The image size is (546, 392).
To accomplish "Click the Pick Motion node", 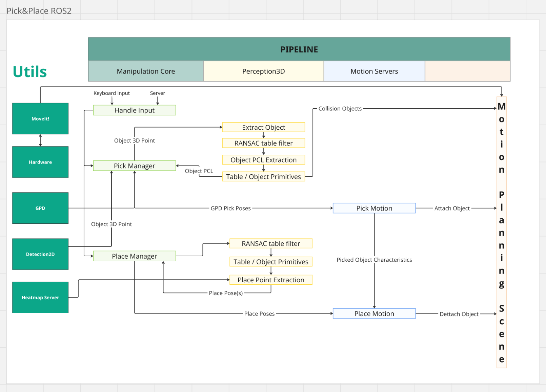I will [x=374, y=208].
